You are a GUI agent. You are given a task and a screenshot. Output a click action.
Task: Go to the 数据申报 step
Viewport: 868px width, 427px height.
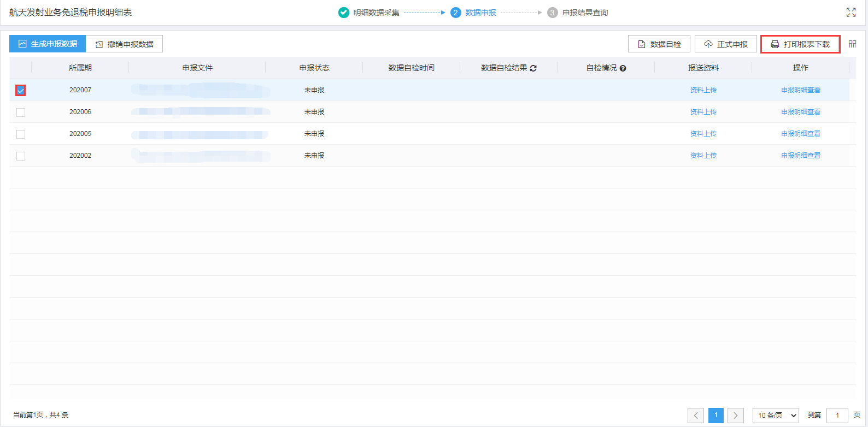(x=480, y=13)
